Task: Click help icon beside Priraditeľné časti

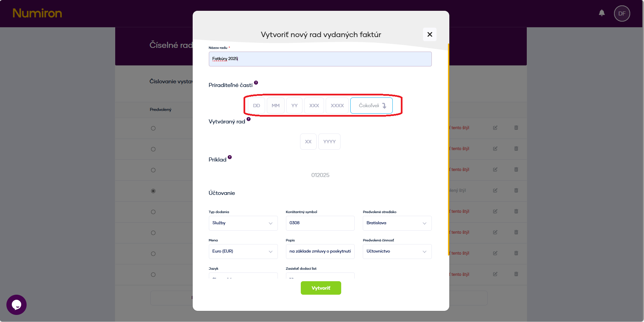Action: [x=256, y=83]
